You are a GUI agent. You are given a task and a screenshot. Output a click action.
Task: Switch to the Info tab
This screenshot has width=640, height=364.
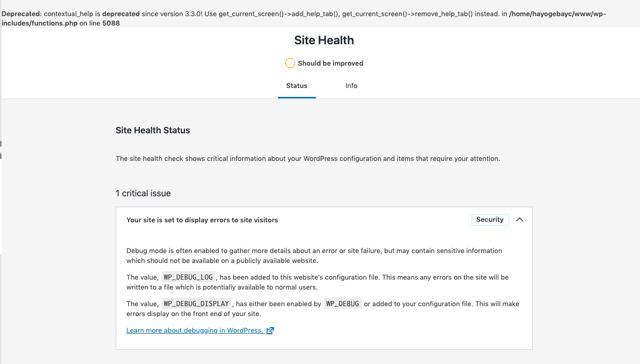pyautogui.click(x=351, y=86)
